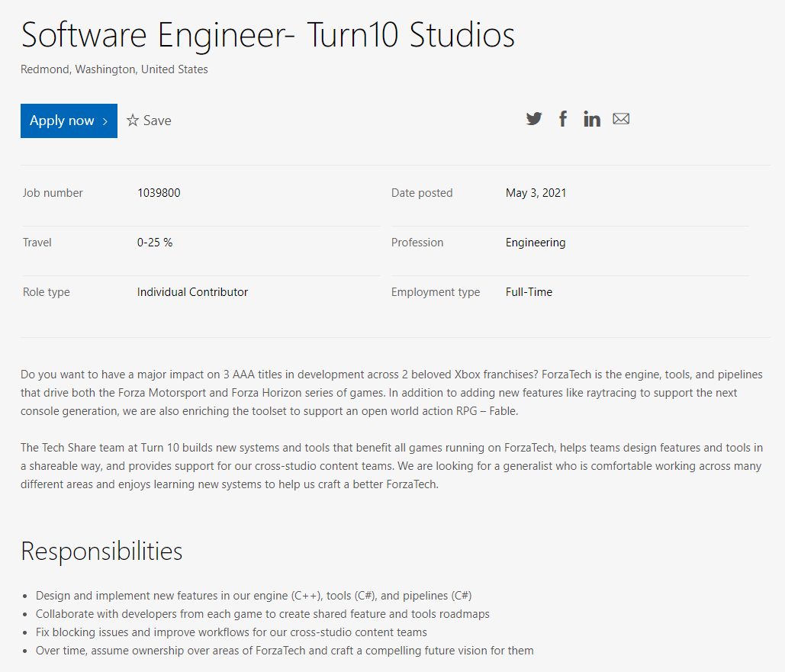Click the 'Fix blocking issues' bullet item
Image resolution: width=785 pixels, height=672 pixels.
coord(231,632)
